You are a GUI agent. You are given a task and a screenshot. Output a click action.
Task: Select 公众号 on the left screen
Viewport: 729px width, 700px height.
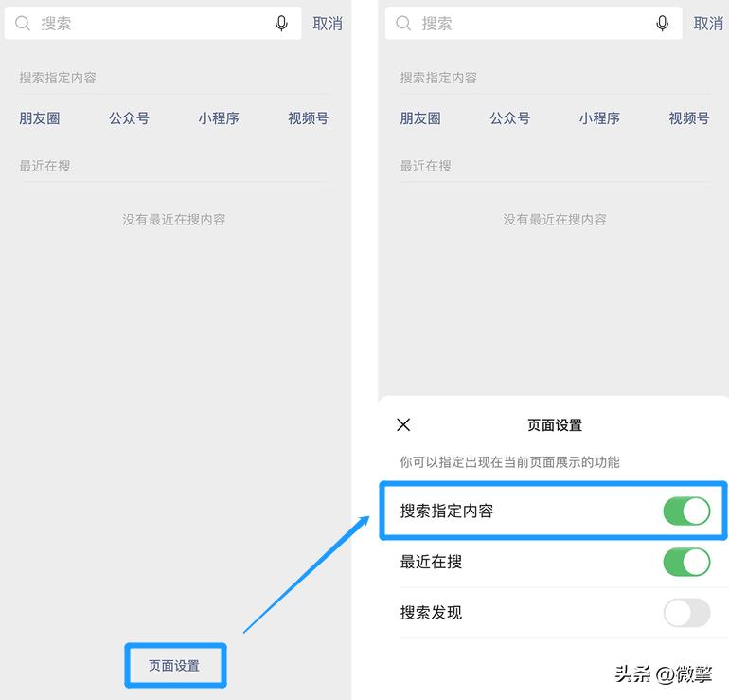tap(130, 118)
